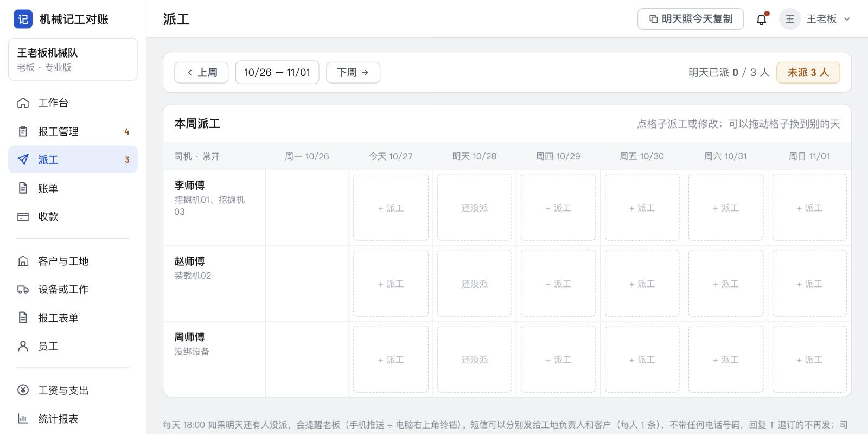This screenshot has height=434, width=868.
Task: Click the 派工 paper plane icon
Action: point(23,159)
